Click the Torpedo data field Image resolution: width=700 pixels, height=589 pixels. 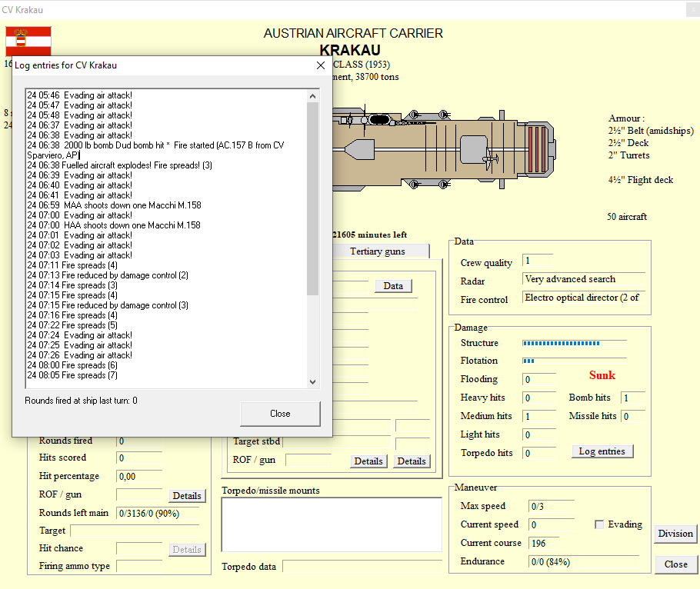[x=362, y=566]
